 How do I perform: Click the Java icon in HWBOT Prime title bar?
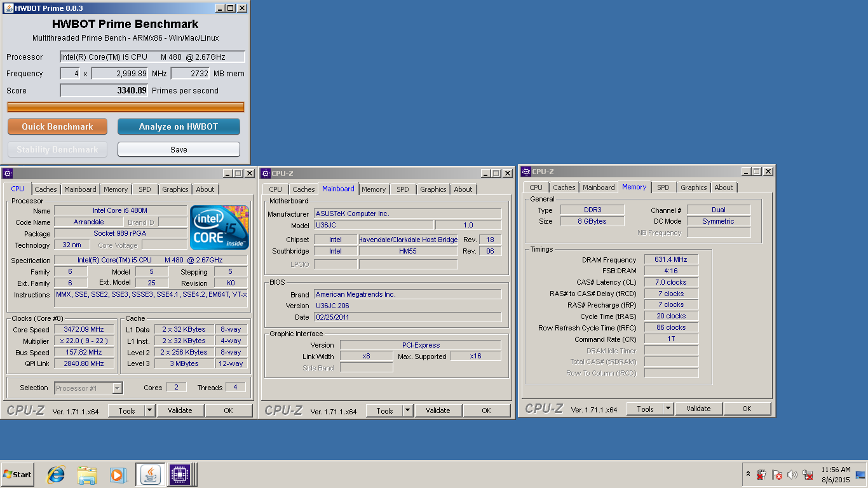coord(7,8)
